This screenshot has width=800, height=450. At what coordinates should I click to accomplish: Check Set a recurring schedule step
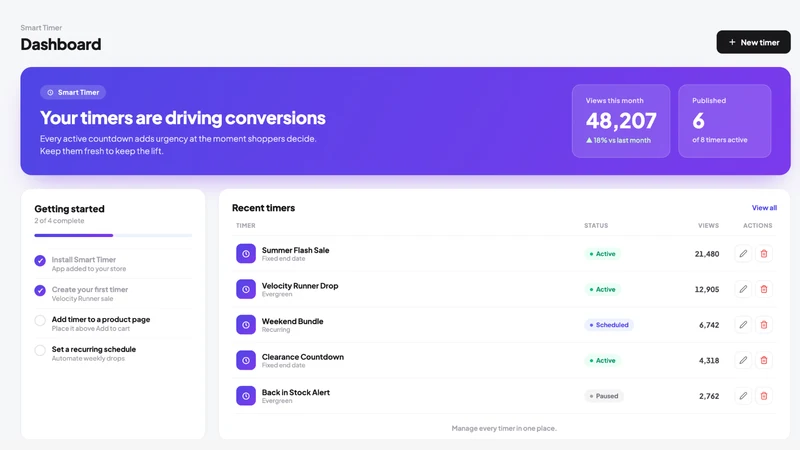[x=40, y=351]
